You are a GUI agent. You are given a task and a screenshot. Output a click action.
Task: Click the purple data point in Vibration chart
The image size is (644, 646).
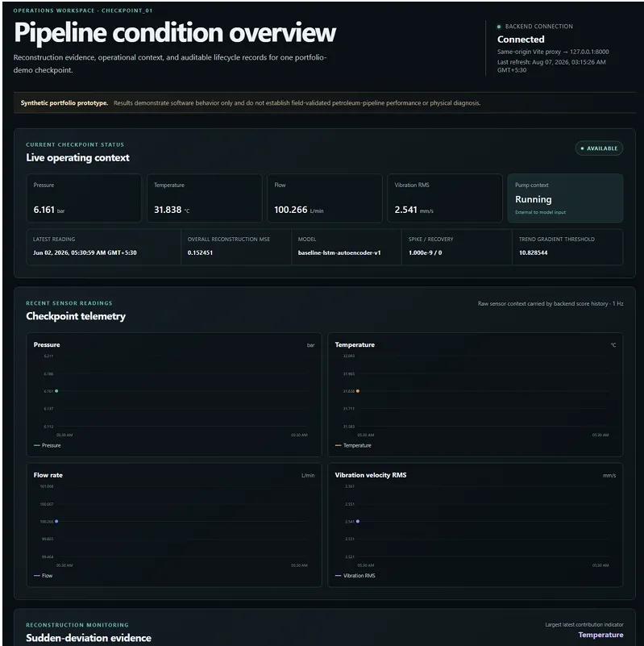click(357, 521)
